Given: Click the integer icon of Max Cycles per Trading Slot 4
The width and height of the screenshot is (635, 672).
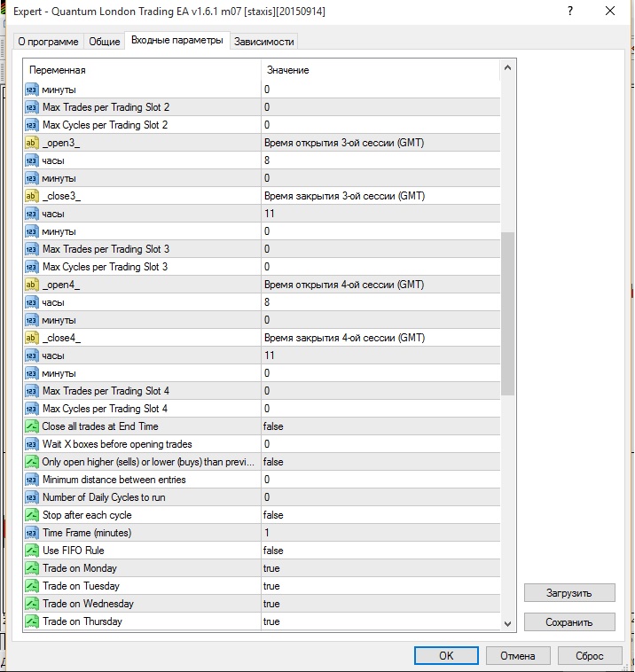Looking at the screenshot, I should pyautogui.click(x=32, y=409).
